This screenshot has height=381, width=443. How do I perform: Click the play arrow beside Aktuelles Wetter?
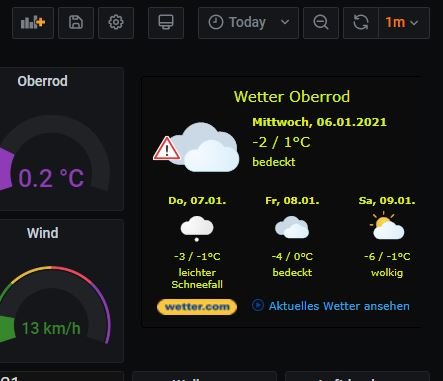258,305
